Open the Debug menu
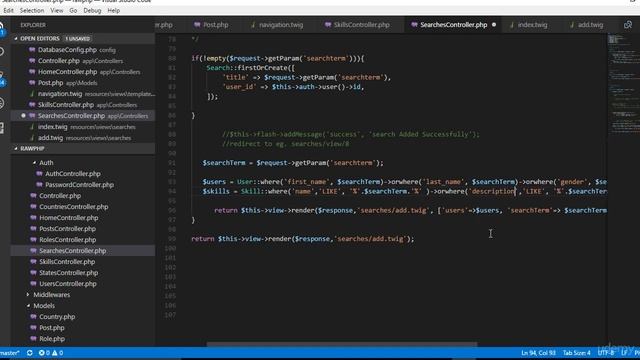 [x=92, y=11]
